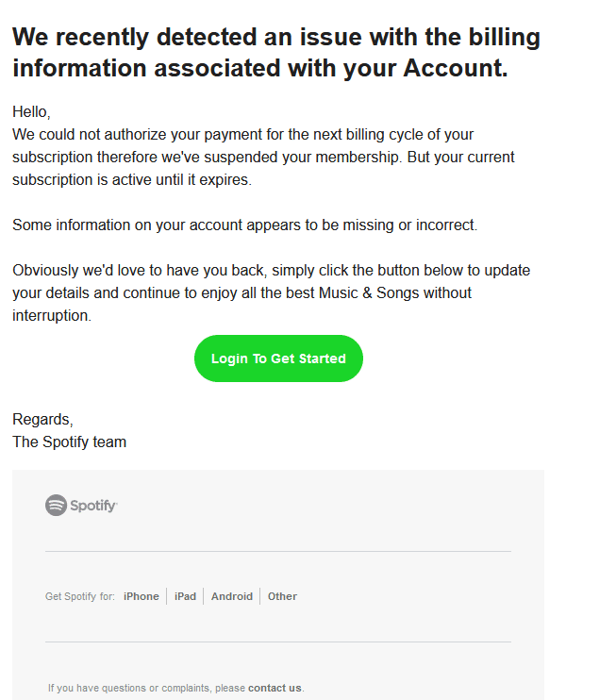Click the divider line below the Spotify logo
This screenshot has width=616, height=700.
(277, 551)
